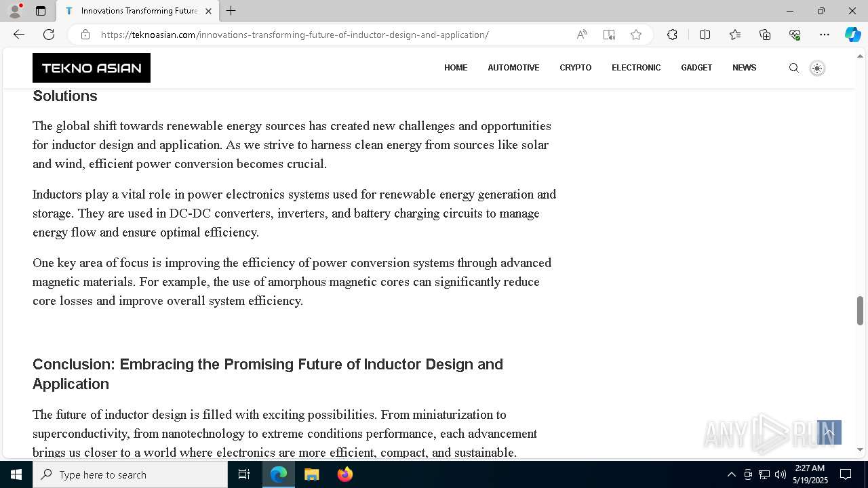This screenshot has width=868, height=488.
Task: Open the browser profile icon
Action: point(15,11)
